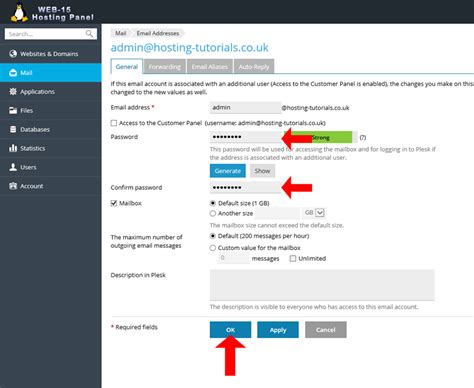The image size is (474, 388).
Task: Open the Auto-Reply tab
Action: [254, 67]
